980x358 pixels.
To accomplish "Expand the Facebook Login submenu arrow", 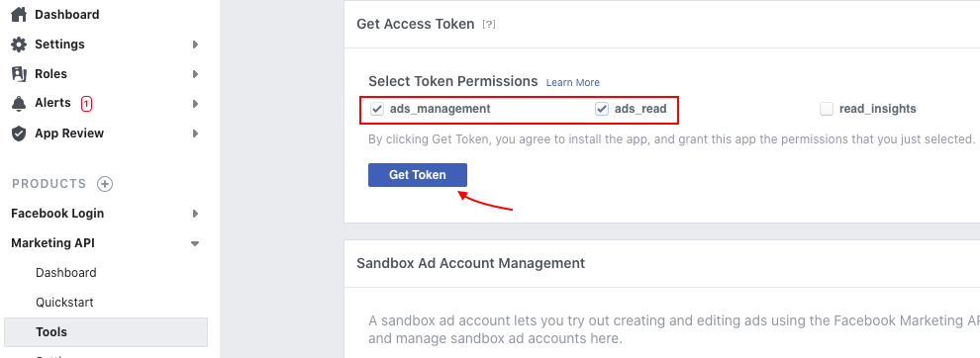I will 196,214.
